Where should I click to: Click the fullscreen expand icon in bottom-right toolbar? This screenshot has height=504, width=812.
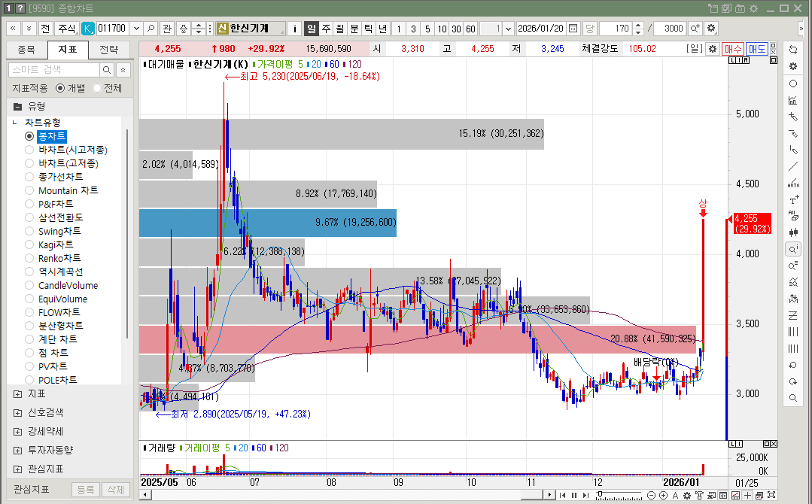click(x=771, y=495)
